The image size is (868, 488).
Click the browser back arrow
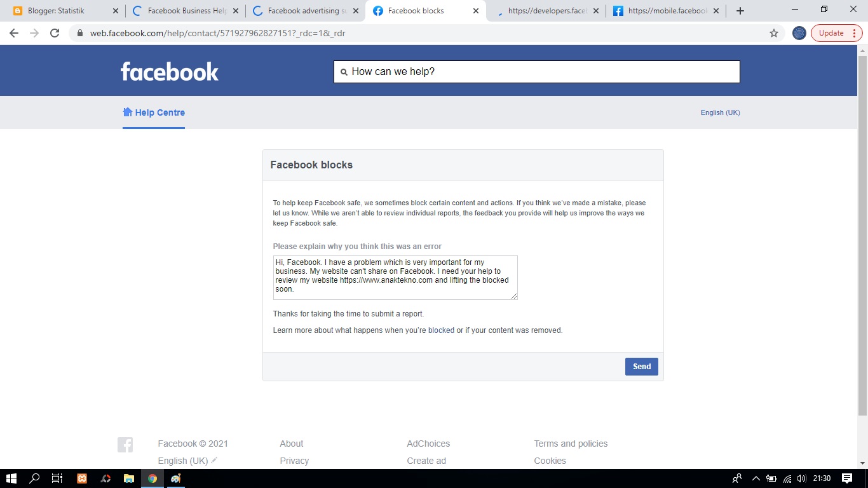tap(14, 33)
